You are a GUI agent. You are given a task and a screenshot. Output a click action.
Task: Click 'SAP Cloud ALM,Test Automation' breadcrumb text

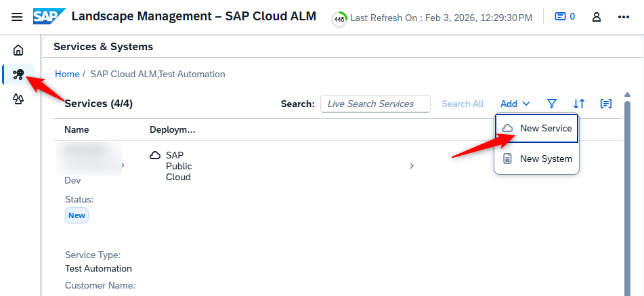tap(158, 74)
